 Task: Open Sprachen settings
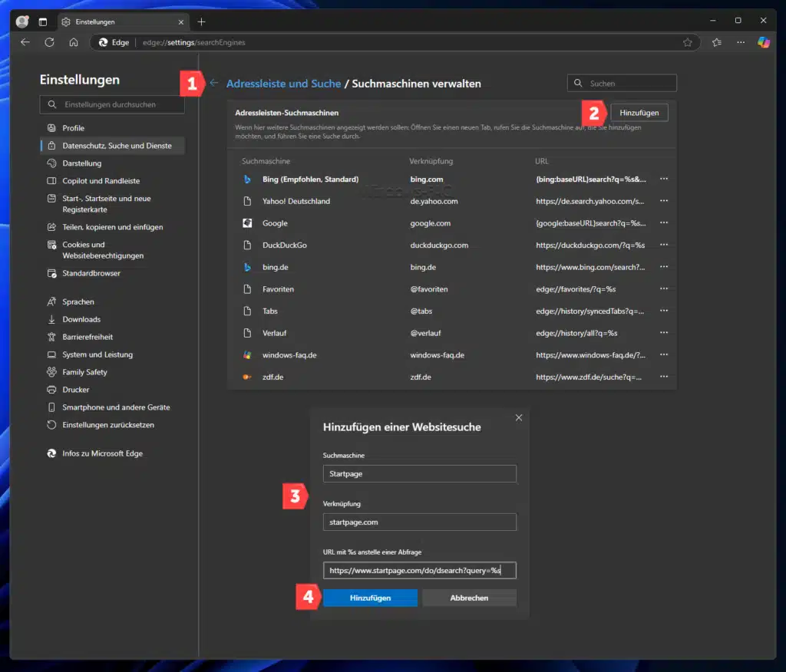pos(112,301)
